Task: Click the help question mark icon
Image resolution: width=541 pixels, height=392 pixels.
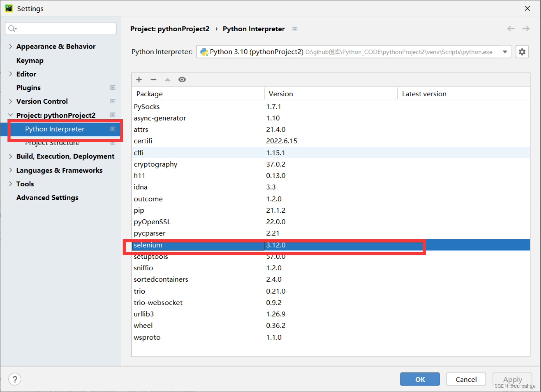Action: coord(15,379)
